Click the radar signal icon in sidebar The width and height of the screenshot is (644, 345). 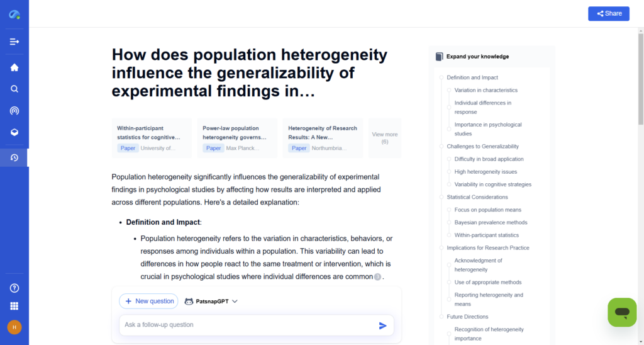coord(14,111)
